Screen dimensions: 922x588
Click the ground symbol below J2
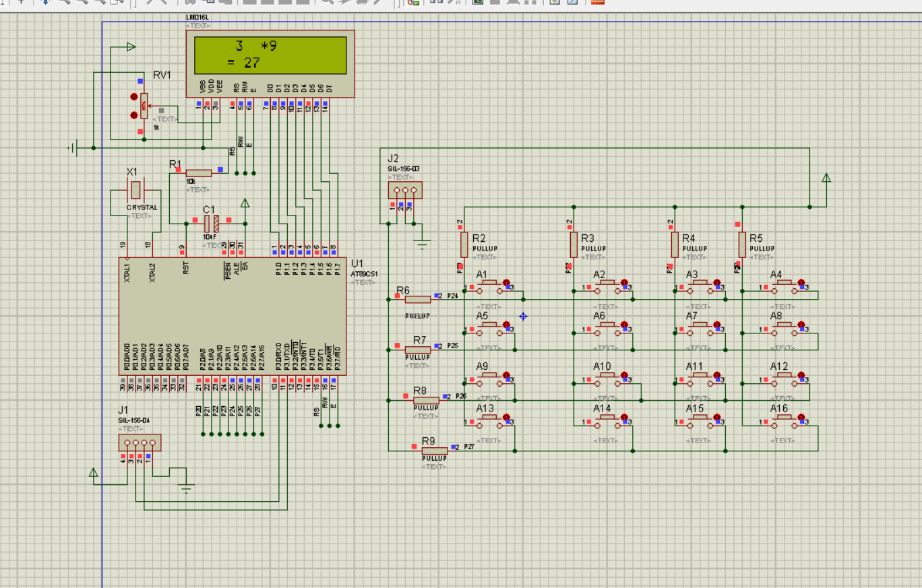[422, 244]
